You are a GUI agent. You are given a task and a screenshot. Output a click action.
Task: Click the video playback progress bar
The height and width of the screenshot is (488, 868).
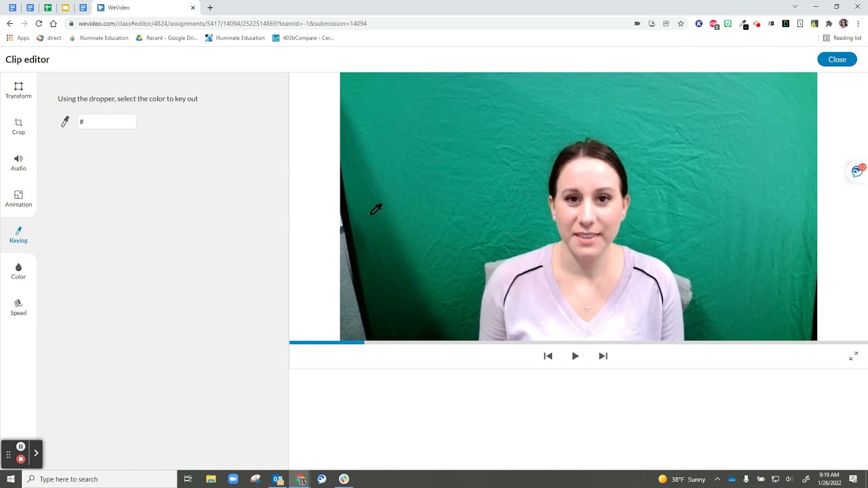(x=578, y=342)
